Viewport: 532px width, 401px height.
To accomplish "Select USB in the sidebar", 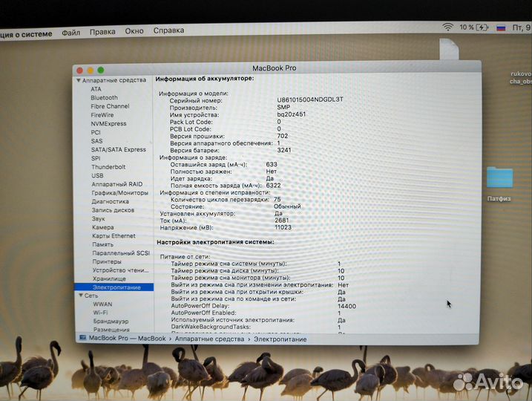I will pyautogui.click(x=97, y=175).
